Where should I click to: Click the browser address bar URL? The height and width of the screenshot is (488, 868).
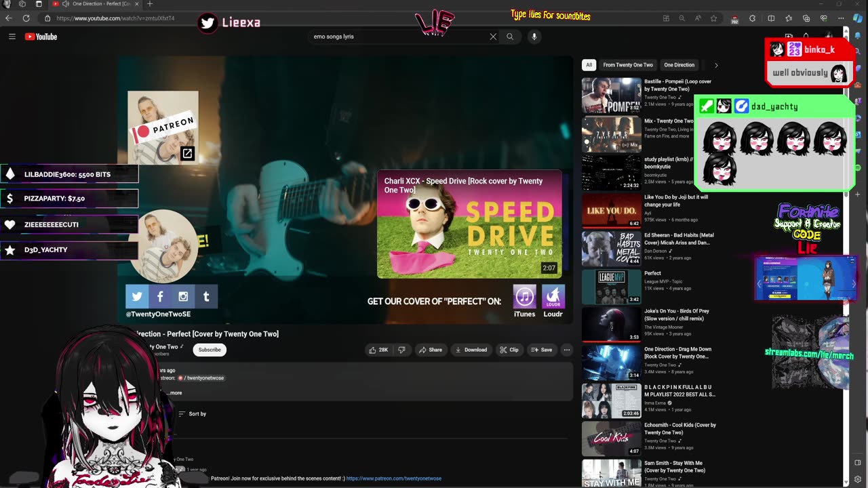tap(115, 18)
